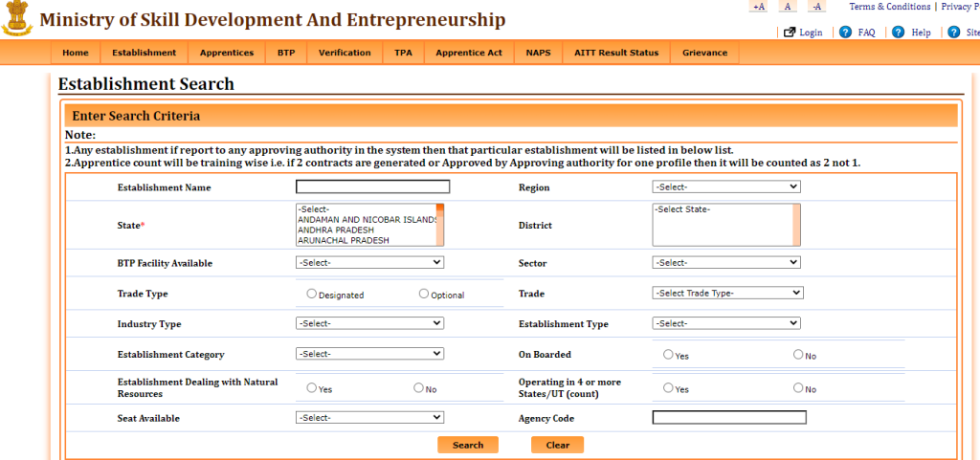
Task: Choose No for Operating in 4+ States
Action: click(x=798, y=387)
